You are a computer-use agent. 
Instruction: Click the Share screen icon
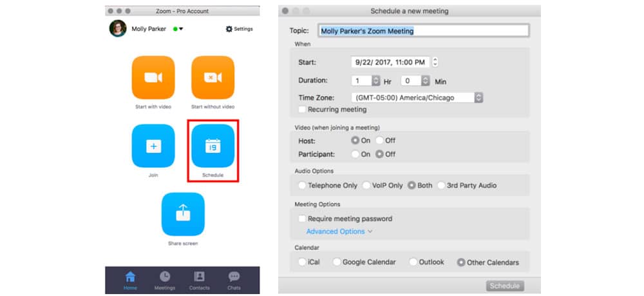click(183, 214)
